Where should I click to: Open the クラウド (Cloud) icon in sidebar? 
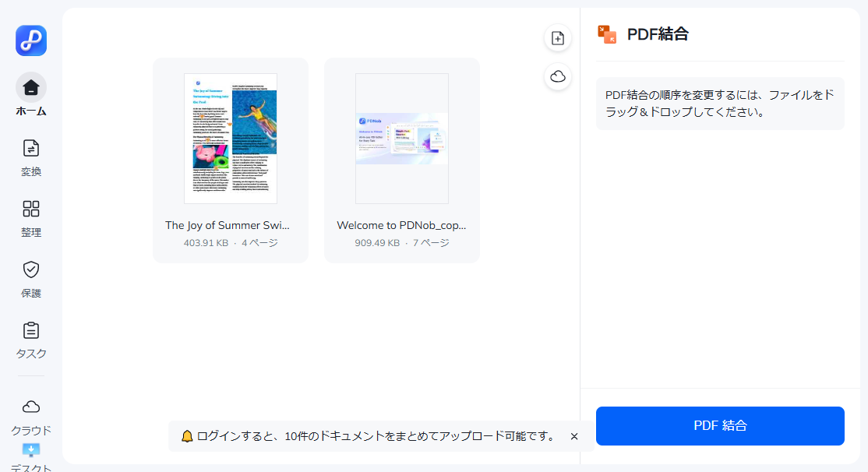[31, 405]
